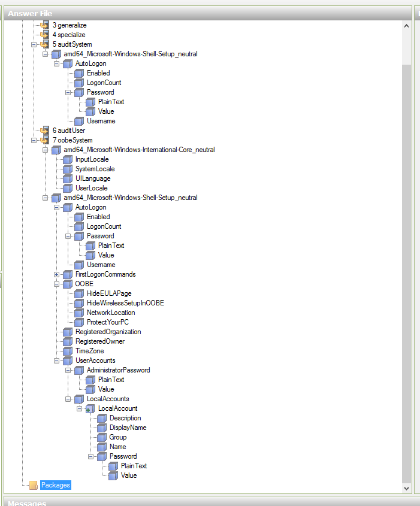Image resolution: width=420 pixels, height=506 pixels.
Task: Click the scrollbar down arrow
Action: point(406,489)
